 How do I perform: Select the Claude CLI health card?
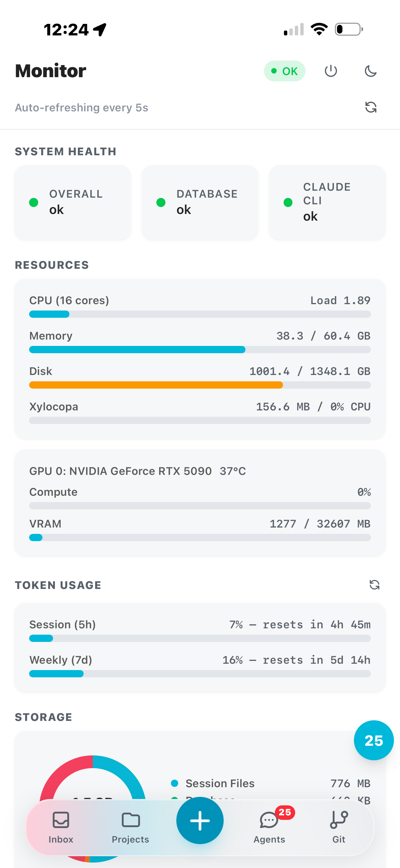pyautogui.click(x=327, y=203)
